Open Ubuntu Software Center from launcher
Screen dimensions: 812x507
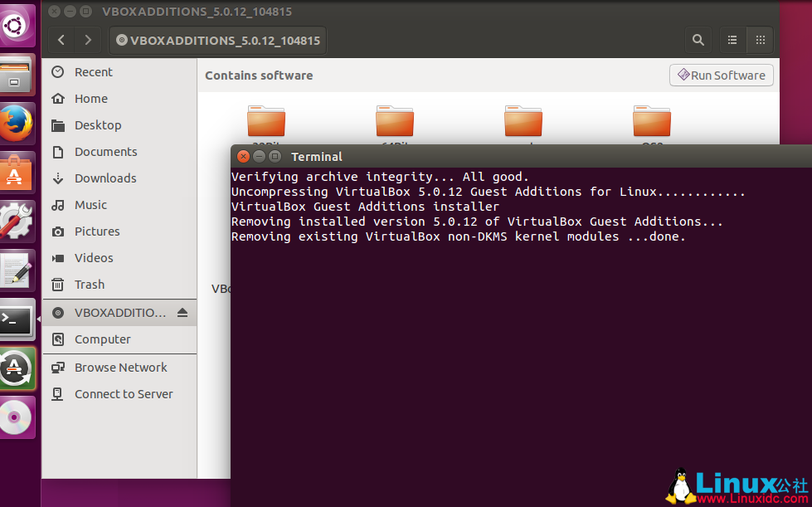coord(17,173)
